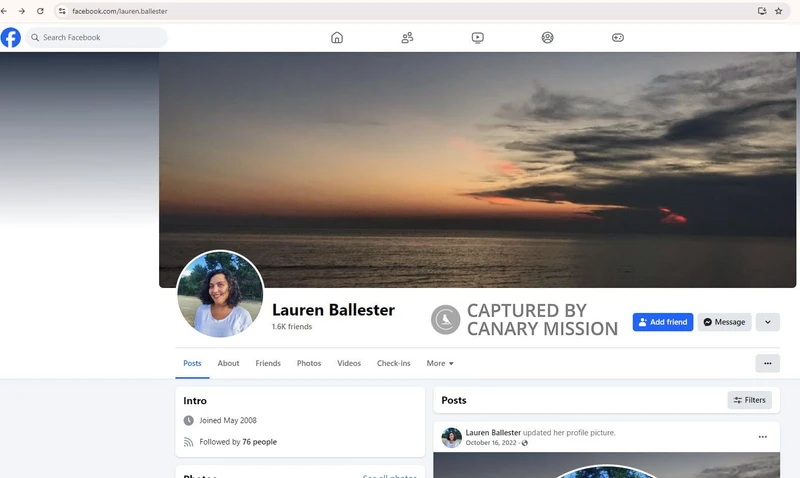
Task: Go forward with the browser forward arrow
Action: pos(22,11)
